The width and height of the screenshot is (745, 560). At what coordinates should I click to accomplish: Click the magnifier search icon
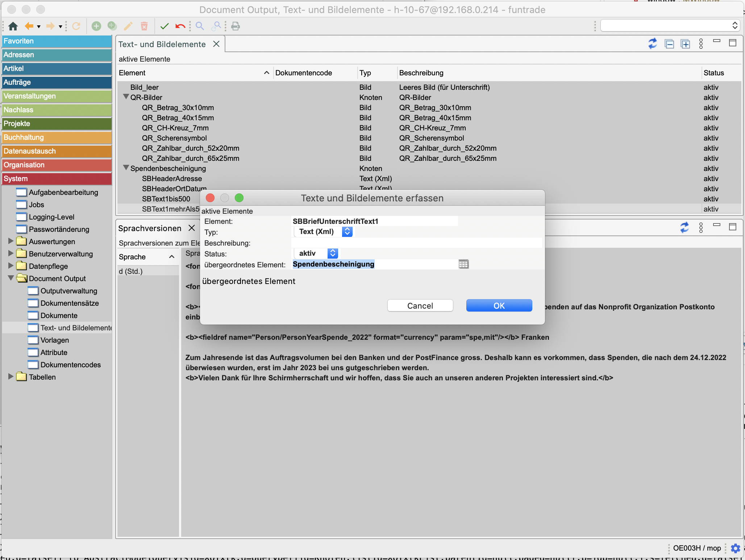200,26
